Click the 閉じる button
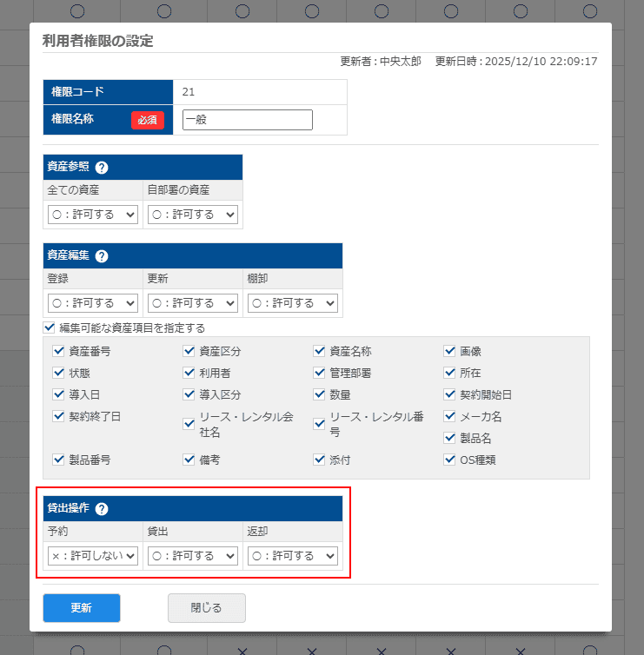 click(206, 608)
